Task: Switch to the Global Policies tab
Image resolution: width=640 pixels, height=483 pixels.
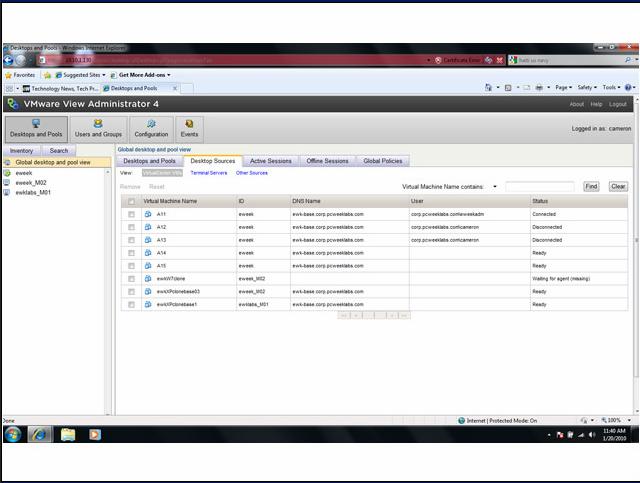Action: click(383, 161)
